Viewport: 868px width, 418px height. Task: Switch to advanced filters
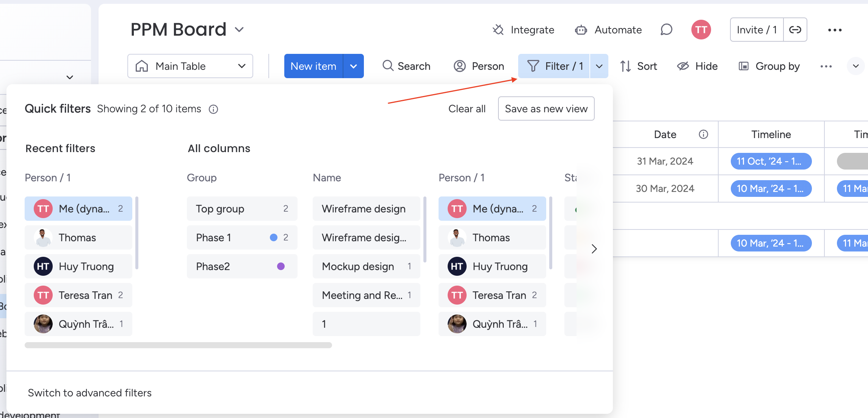point(89,393)
